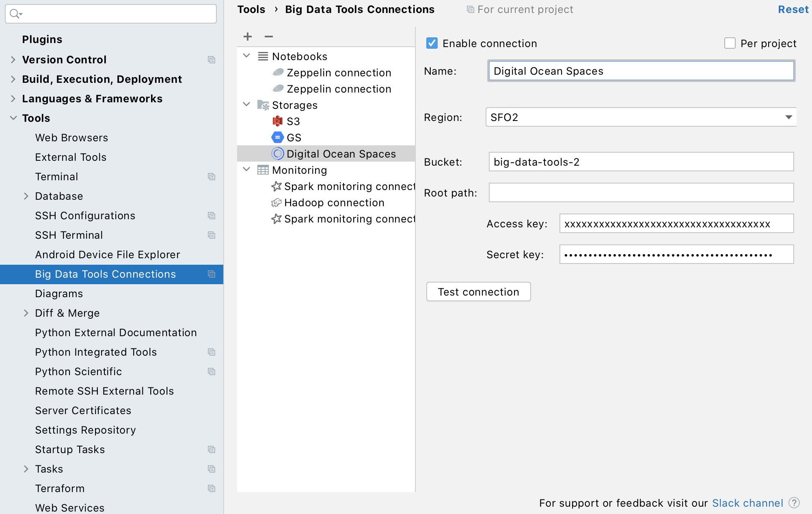This screenshot has height=514, width=812.
Task: Expand the Languages & Frameworks section
Action: [x=13, y=99]
